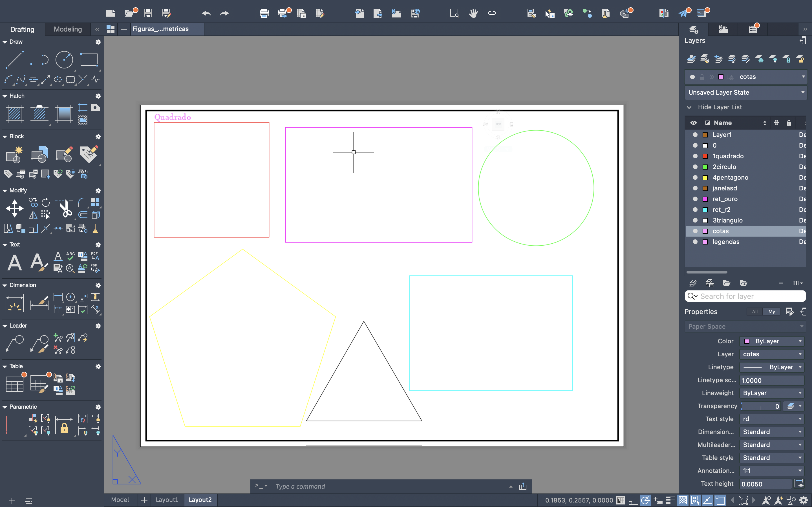Toggle visibility of ret_ouro layer
This screenshot has height=507, width=812.
coord(695,199)
